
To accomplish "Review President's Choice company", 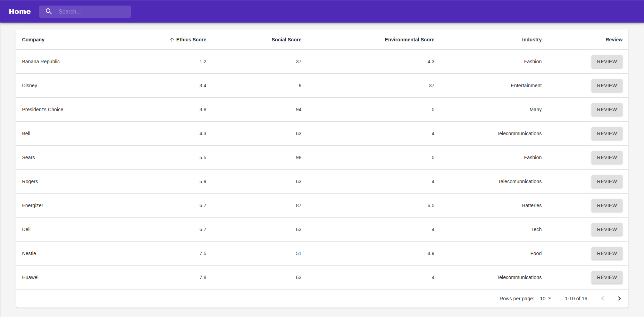I will (607, 109).
